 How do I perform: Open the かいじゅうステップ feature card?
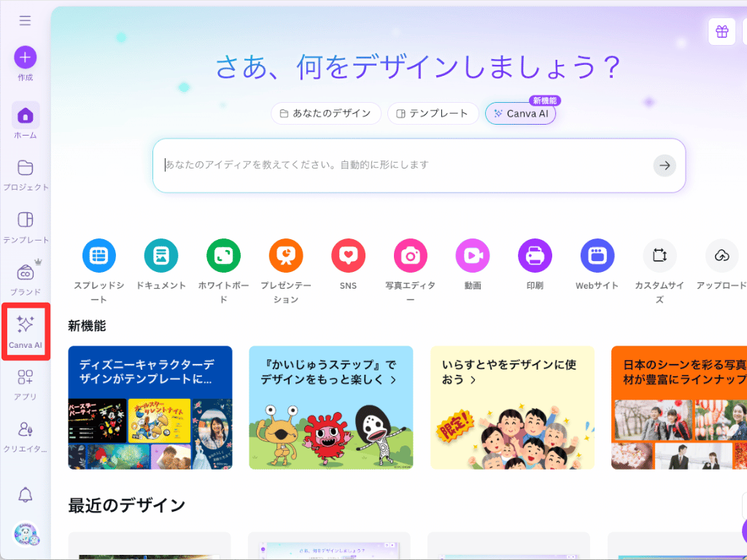coord(331,408)
